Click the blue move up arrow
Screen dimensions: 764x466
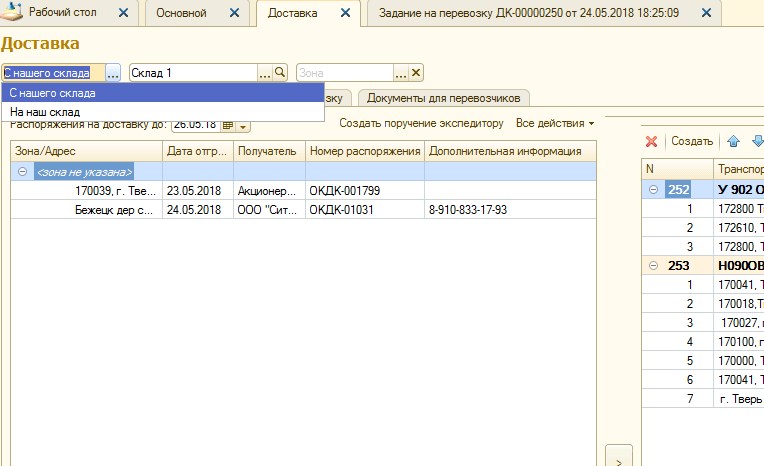pyautogui.click(x=733, y=142)
